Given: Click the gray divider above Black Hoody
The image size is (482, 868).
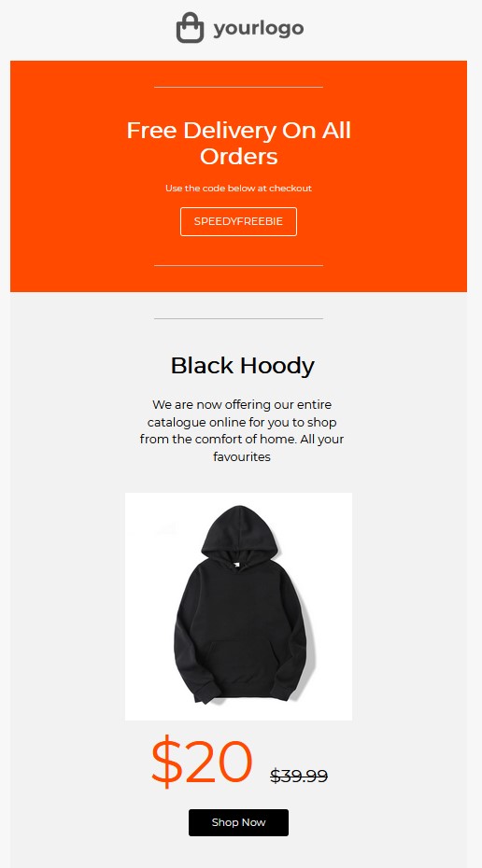Looking at the screenshot, I should click(x=238, y=319).
